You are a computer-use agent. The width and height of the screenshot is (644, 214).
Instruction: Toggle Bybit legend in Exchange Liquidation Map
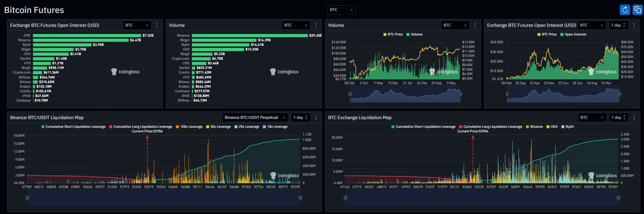pos(567,127)
